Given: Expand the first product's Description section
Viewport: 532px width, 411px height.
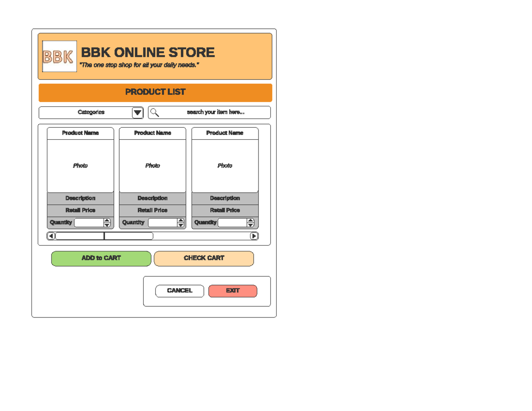Looking at the screenshot, I should (x=80, y=198).
